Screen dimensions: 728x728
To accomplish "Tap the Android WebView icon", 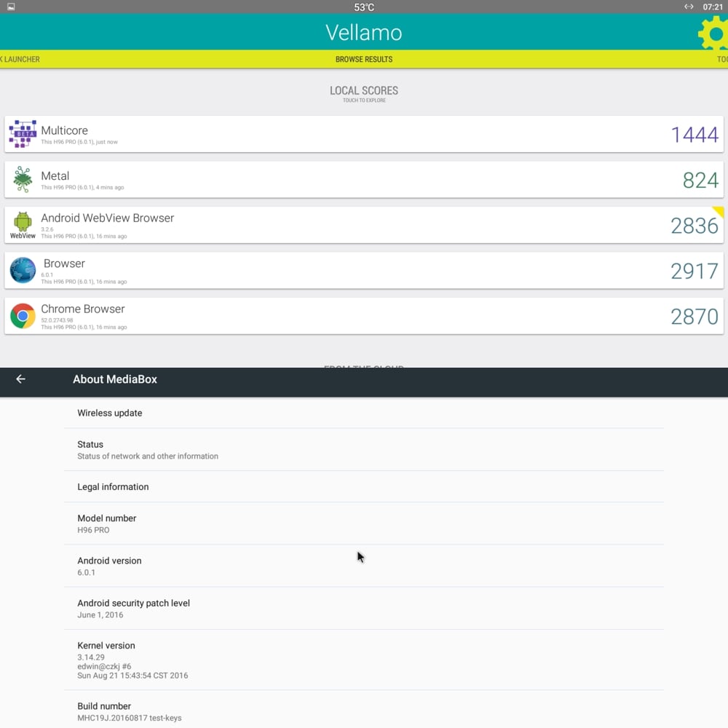I will pos(23,225).
